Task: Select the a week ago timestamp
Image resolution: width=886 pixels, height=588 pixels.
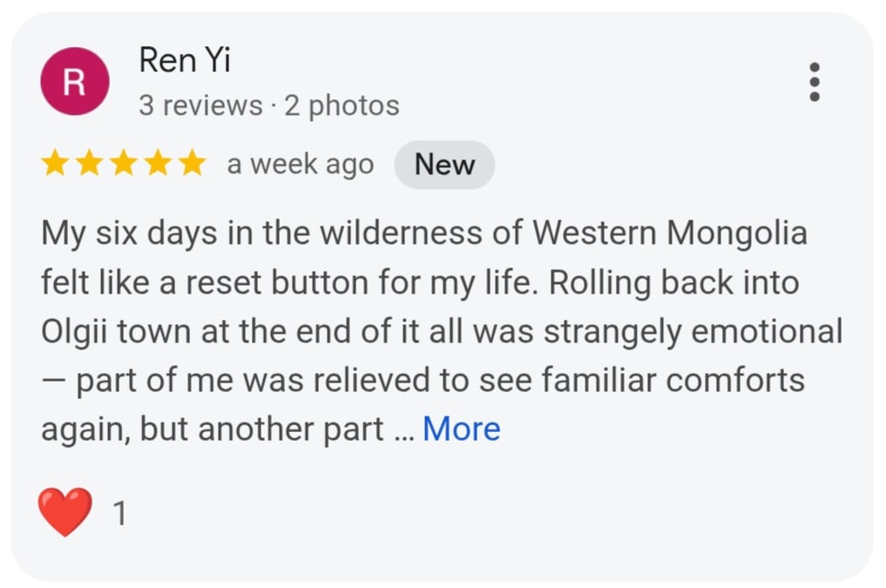Action: 300,164
